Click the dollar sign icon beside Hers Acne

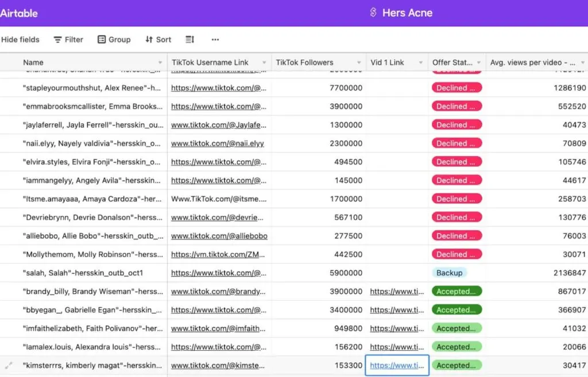[x=373, y=13]
